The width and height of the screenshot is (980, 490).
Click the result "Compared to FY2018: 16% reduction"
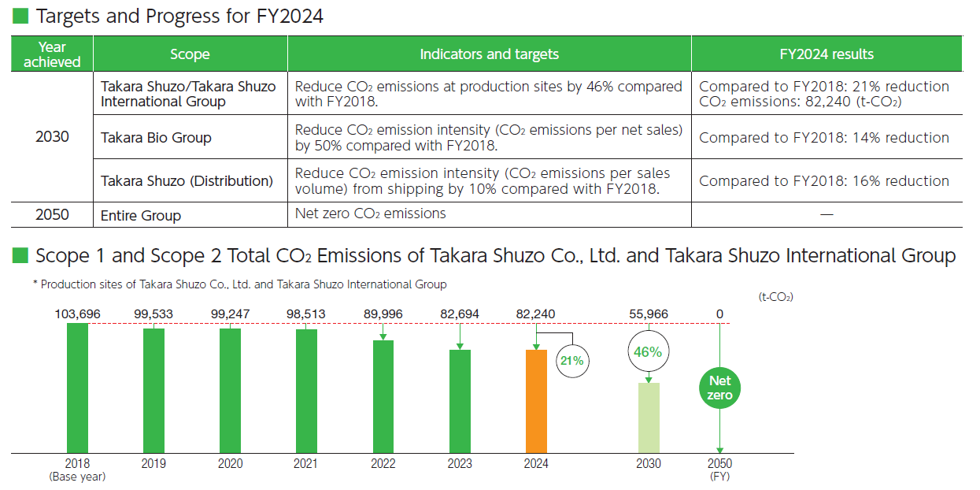pyautogui.click(x=824, y=180)
